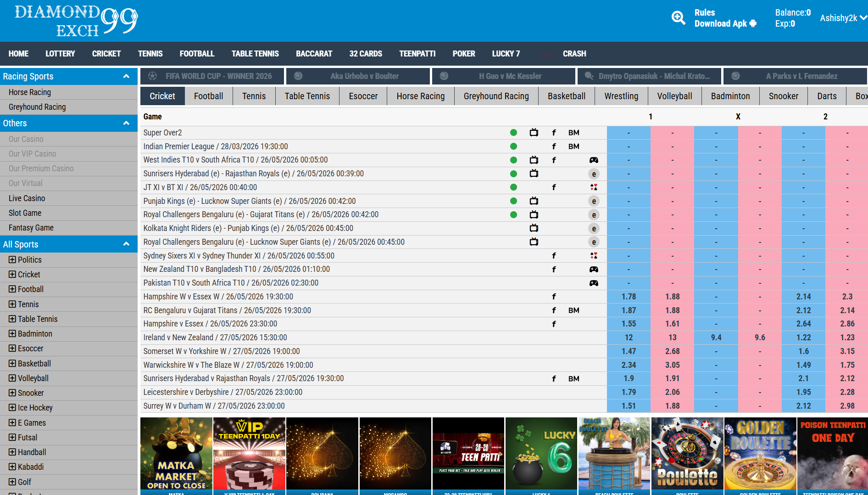Click the BM icon in Super Over2 row

573,133
